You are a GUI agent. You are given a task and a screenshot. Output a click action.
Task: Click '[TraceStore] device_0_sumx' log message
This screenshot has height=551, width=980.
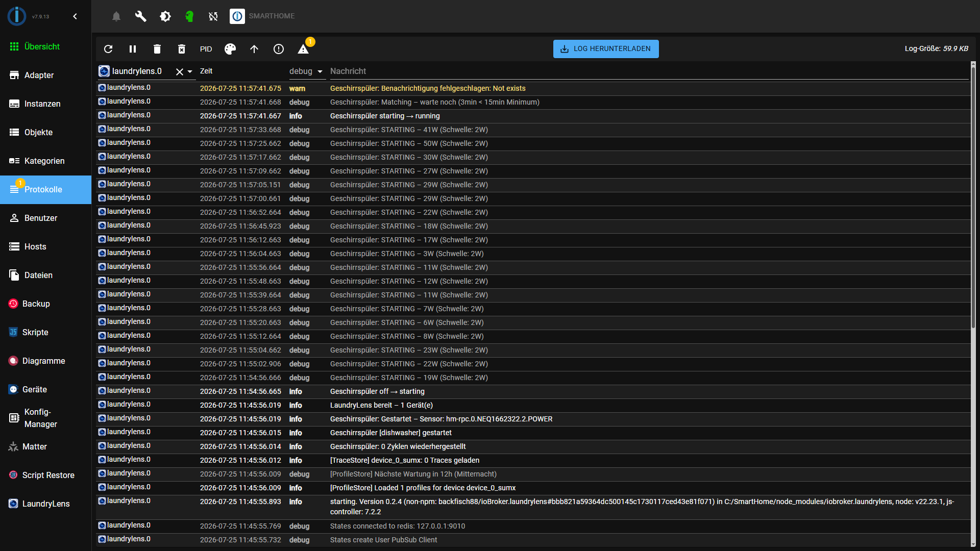pyautogui.click(x=405, y=460)
